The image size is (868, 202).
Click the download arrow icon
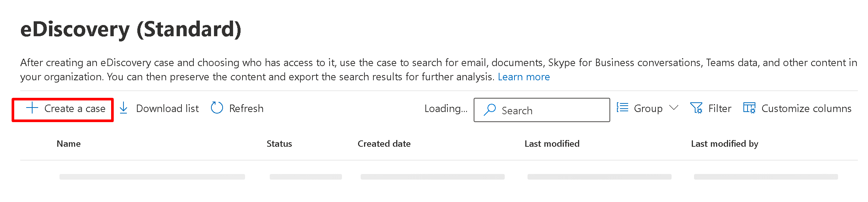coord(123,108)
